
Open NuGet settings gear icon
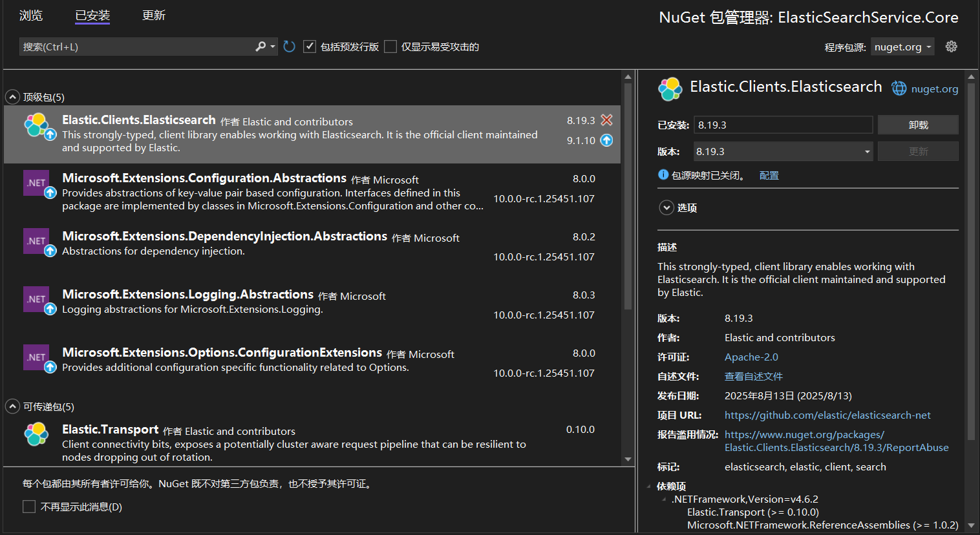951,47
